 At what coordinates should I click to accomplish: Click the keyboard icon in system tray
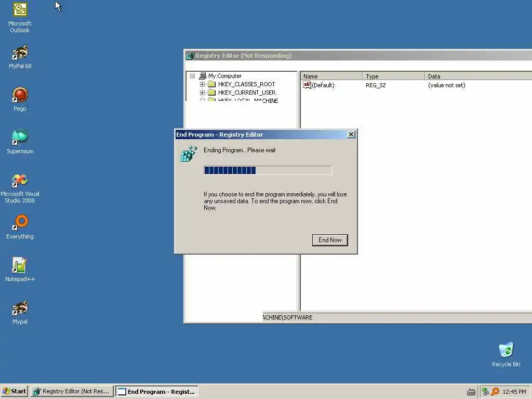(x=471, y=392)
